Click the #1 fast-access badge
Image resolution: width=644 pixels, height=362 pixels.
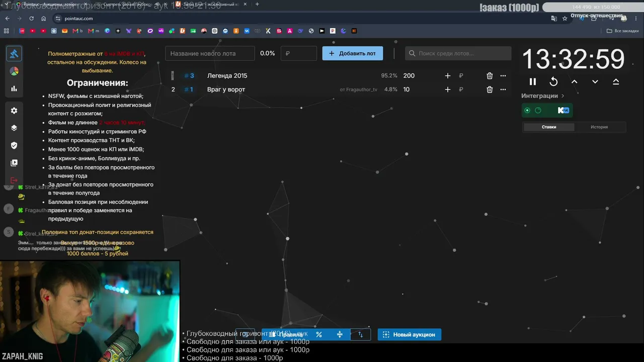click(189, 89)
